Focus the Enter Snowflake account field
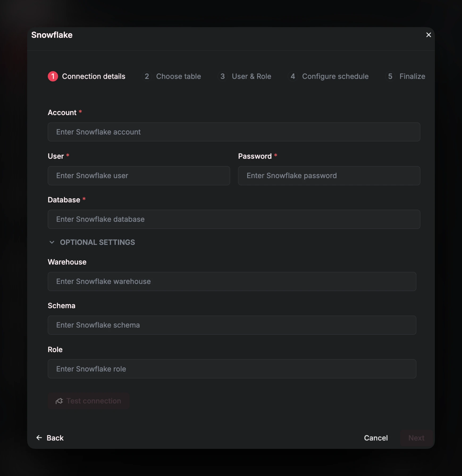The height and width of the screenshot is (476, 462). pyautogui.click(x=234, y=132)
